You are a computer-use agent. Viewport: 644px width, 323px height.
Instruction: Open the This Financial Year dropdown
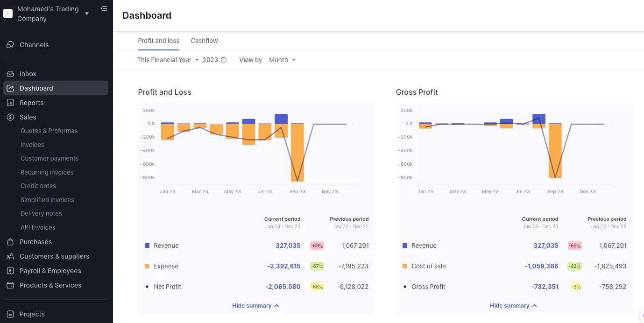tap(168, 60)
